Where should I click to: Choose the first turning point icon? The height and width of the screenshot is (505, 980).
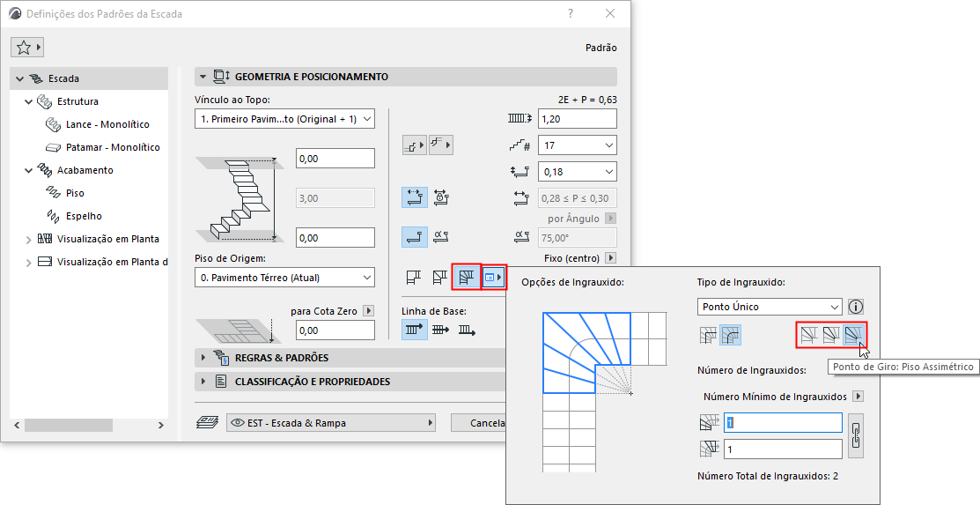pyautogui.click(x=807, y=335)
